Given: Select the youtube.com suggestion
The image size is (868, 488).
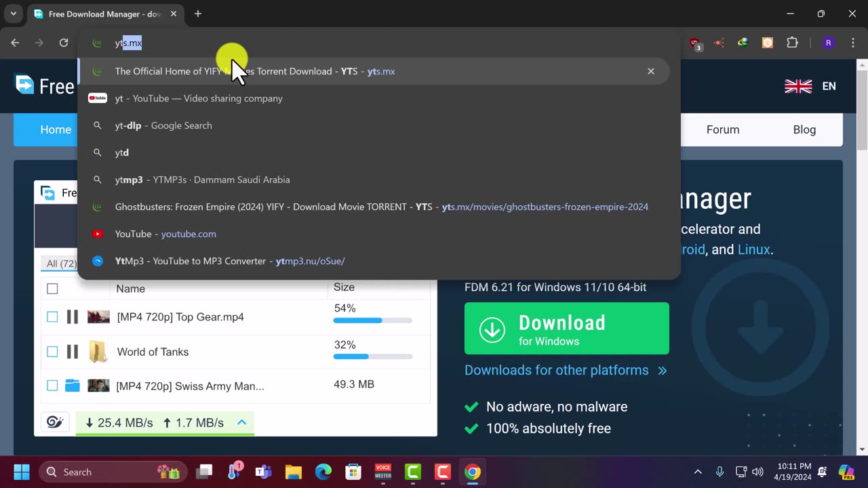Looking at the screenshot, I should [x=378, y=234].
